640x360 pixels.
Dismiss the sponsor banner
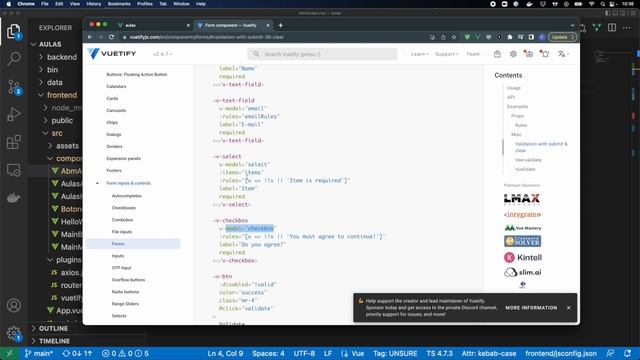(x=568, y=307)
